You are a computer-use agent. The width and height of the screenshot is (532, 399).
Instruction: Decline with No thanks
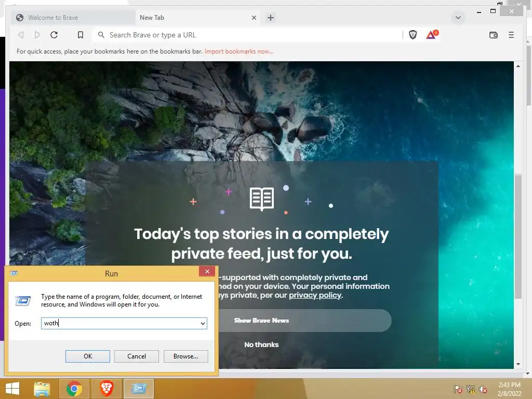point(261,345)
